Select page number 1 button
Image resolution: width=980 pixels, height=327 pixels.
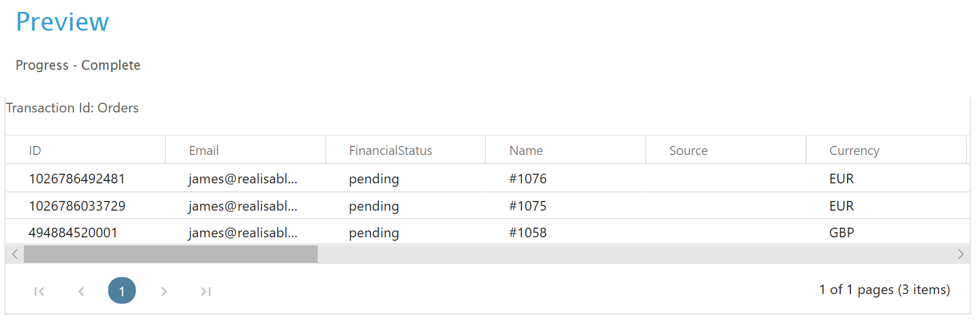[x=122, y=291]
